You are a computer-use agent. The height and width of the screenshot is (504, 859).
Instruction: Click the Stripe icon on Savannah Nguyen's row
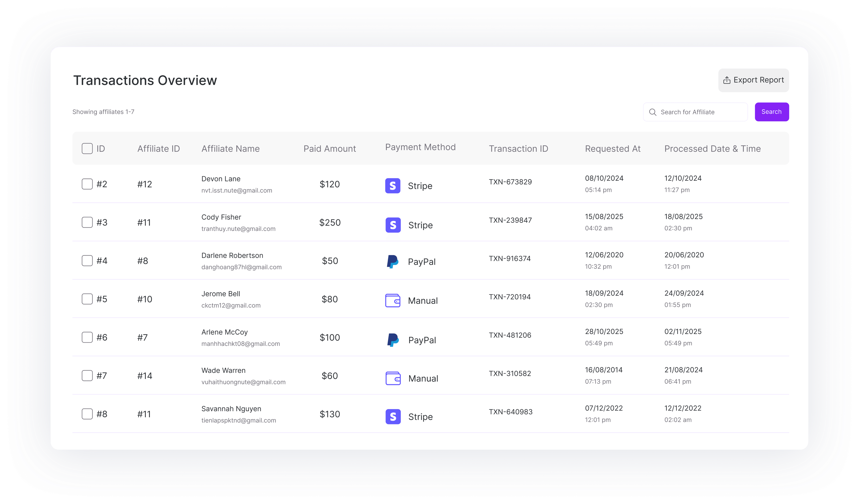tap(393, 416)
